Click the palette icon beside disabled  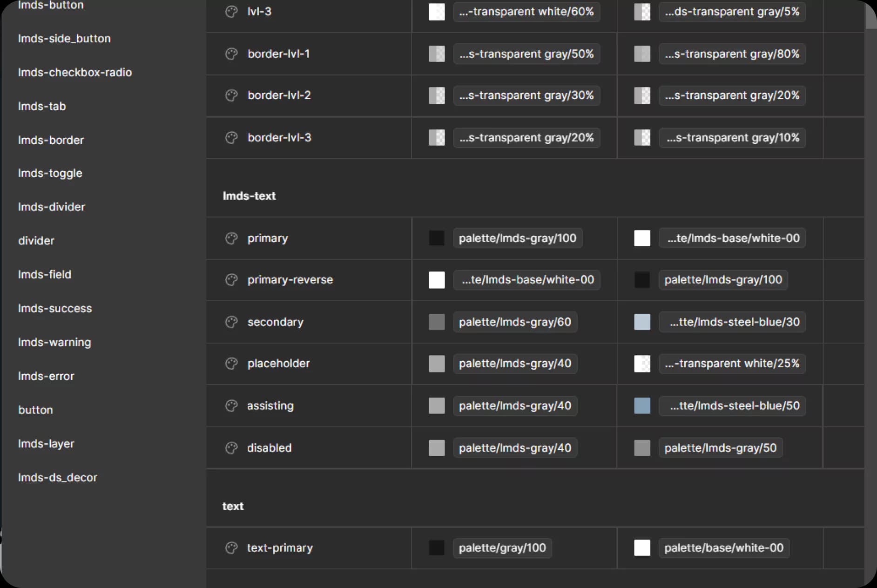231,448
